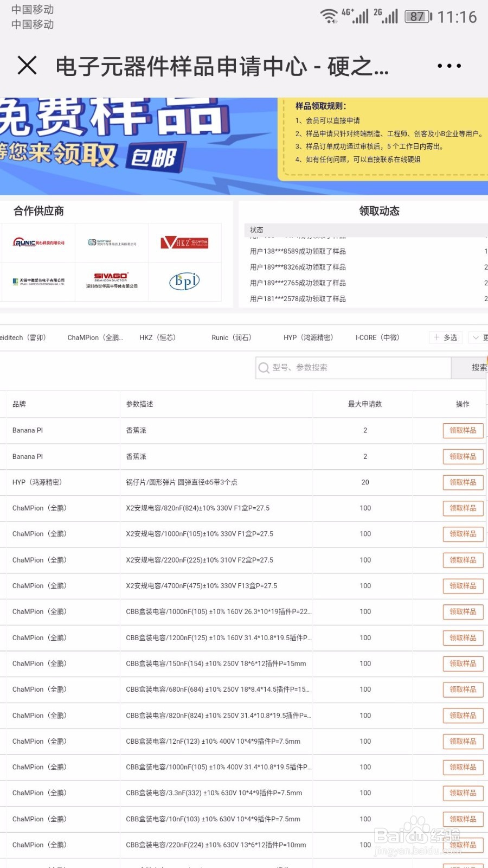The width and height of the screenshot is (488, 868).
Task: Click the 用户138***8589成功领取了样品 entry
Action: point(298,251)
